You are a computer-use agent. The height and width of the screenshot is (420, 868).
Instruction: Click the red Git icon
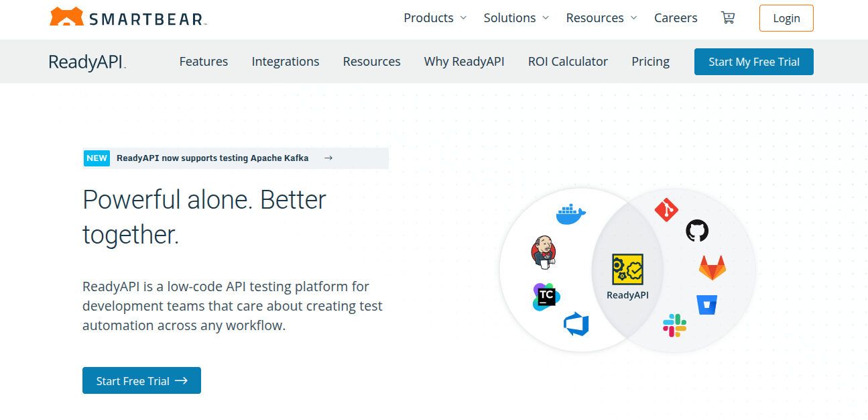[666, 209]
